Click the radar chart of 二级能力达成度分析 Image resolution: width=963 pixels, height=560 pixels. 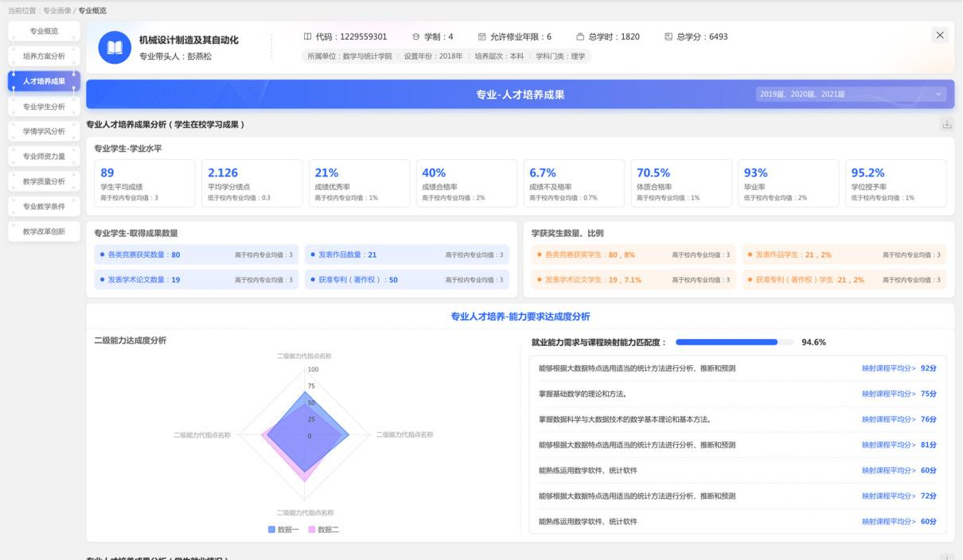tap(305, 435)
